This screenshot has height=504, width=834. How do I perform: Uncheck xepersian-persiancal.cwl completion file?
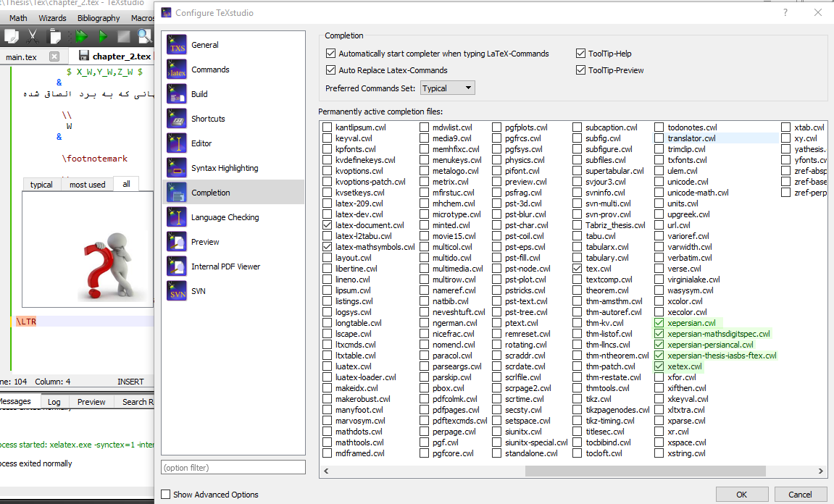pyautogui.click(x=659, y=345)
